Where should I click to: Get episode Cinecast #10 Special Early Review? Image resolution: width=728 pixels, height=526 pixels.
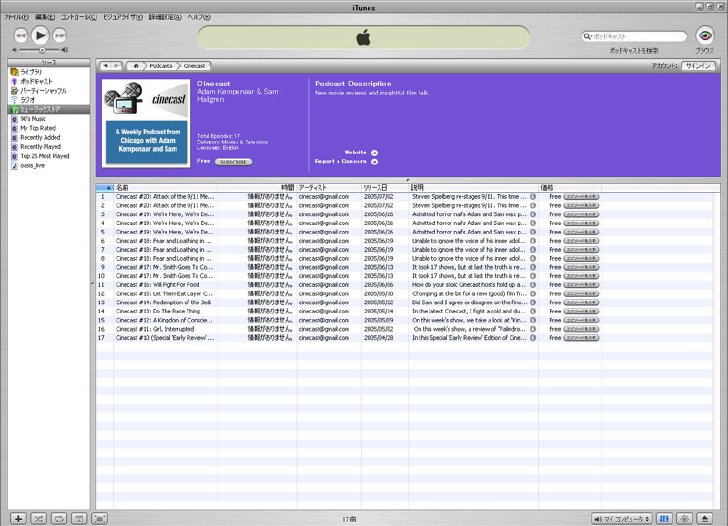point(581,338)
